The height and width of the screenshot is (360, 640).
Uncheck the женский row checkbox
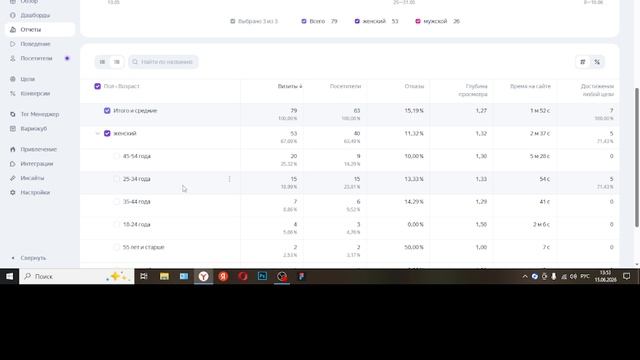tap(107, 133)
